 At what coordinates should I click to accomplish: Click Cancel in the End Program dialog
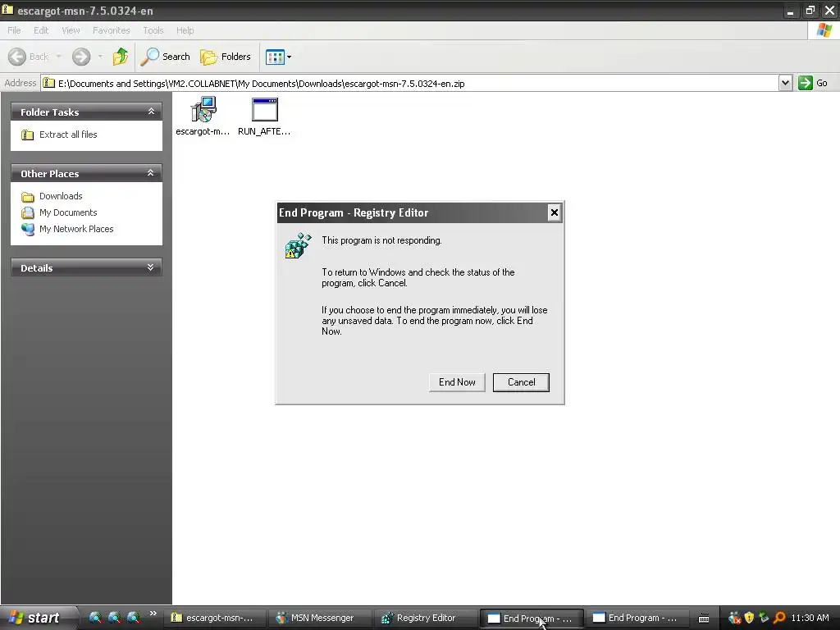pyautogui.click(x=521, y=382)
